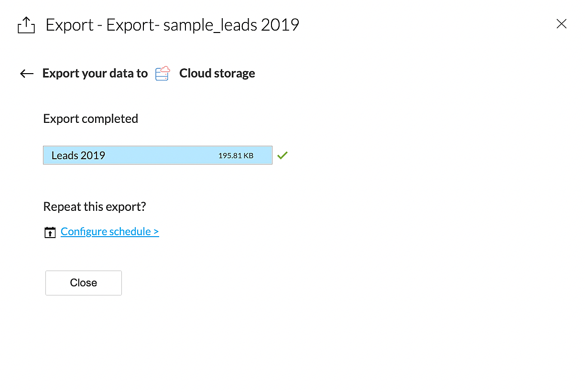Image resolution: width=585 pixels, height=392 pixels.
Task: Click "sample_leads 2019" in the dialog title
Action: coord(231,25)
